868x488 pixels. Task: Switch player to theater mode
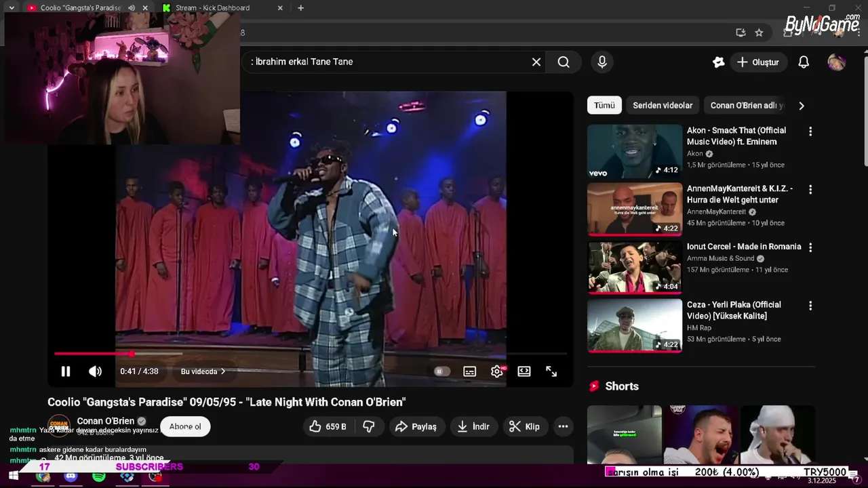(524, 371)
